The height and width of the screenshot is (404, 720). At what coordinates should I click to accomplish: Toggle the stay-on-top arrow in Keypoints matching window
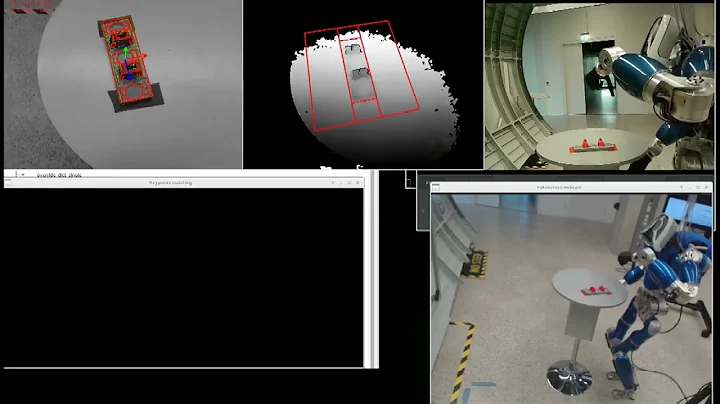tap(333, 183)
